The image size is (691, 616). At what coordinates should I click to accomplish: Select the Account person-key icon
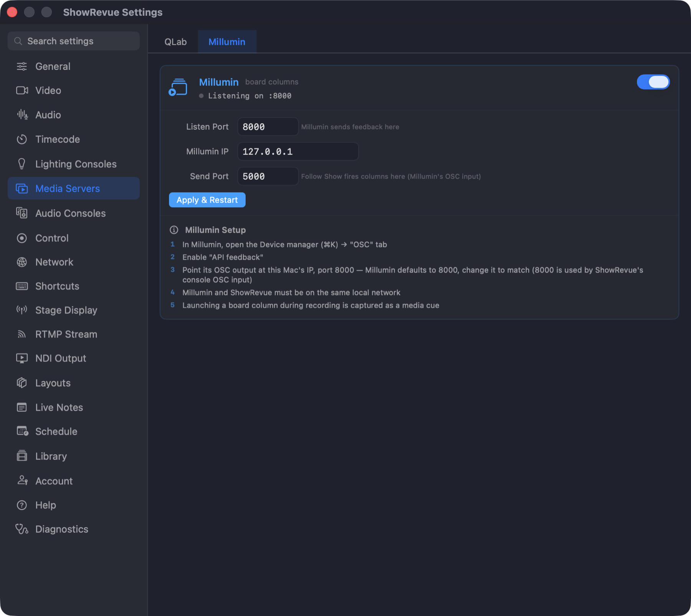(x=22, y=481)
